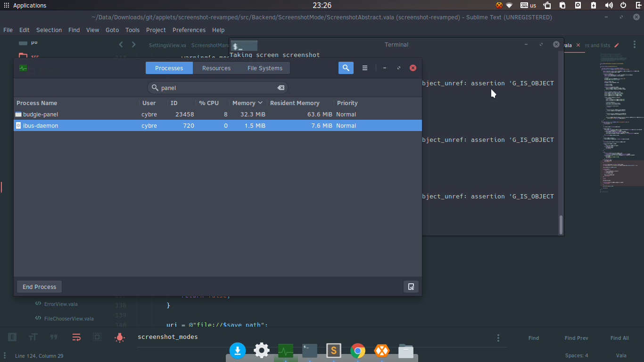Image resolution: width=644 pixels, height=362 pixels.
Task: Select System Monitor in dock
Action: click(x=286, y=351)
